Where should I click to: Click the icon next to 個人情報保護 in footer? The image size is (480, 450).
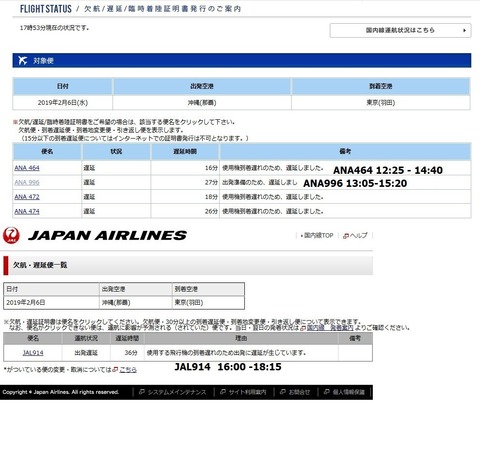coord(327,392)
